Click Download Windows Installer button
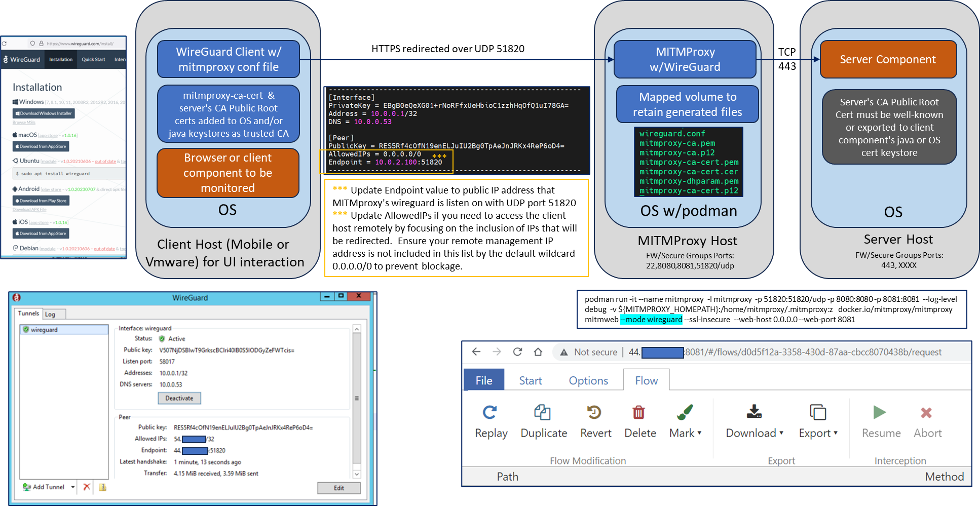The width and height of the screenshot is (980, 506). [x=44, y=113]
